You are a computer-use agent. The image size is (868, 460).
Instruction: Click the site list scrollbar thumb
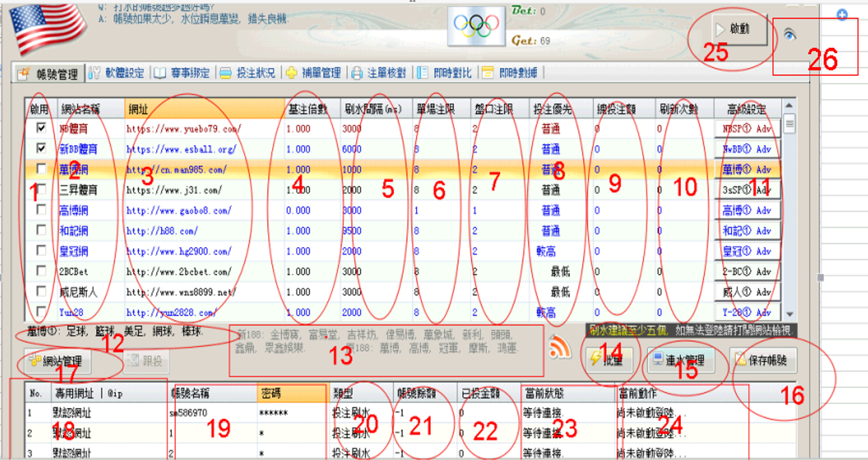point(789,124)
